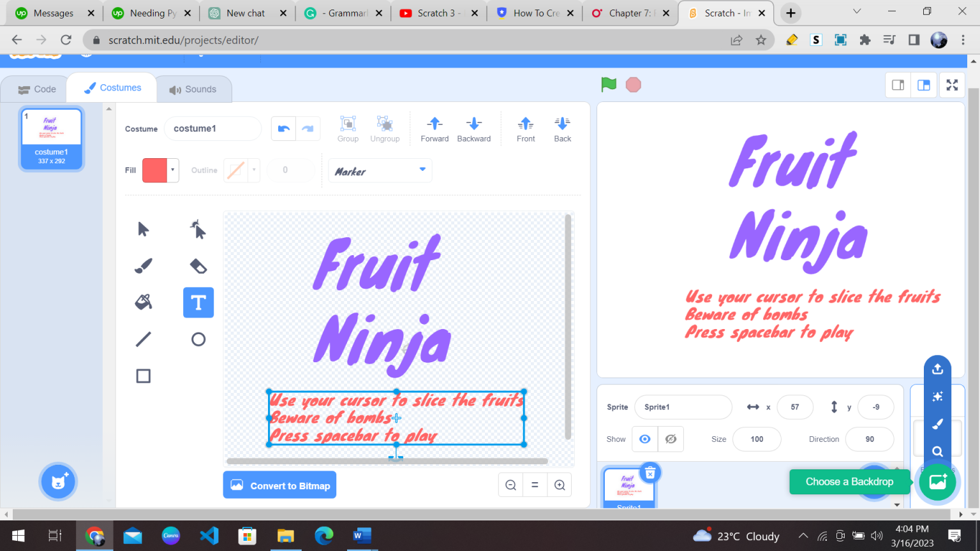Switch to the Sounds tab
The width and height of the screenshot is (980, 551).
pyautogui.click(x=194, y=89)
